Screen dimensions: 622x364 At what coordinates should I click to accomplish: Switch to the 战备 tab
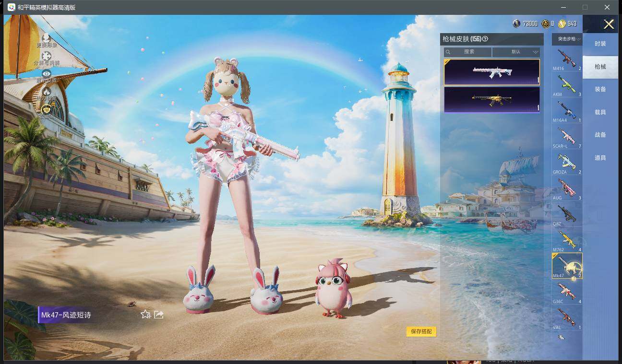click(600, 135)
